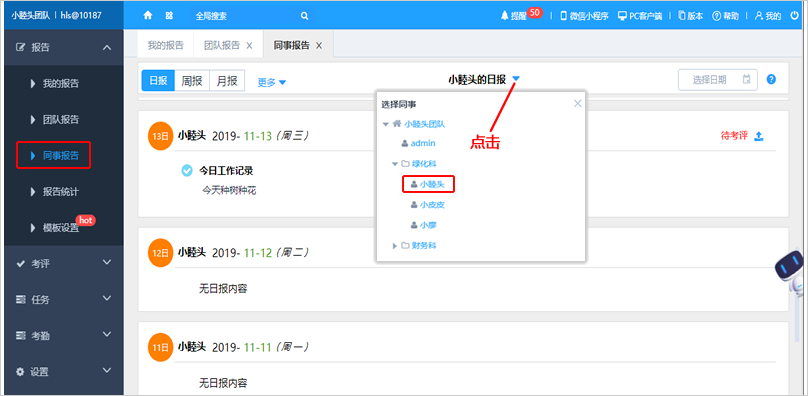Screen dimensions: 808x396
Task: Open 我的 account menu
Action: 768,16
